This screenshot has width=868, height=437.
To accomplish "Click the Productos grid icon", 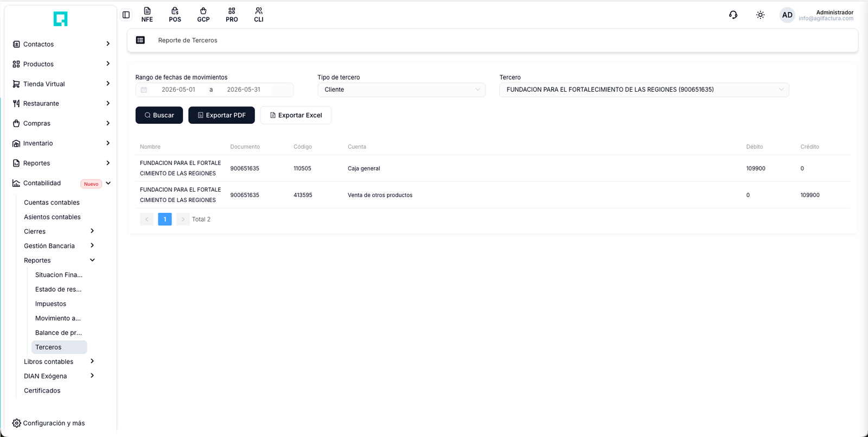I will pyautogui.click(x=16, y=64).
